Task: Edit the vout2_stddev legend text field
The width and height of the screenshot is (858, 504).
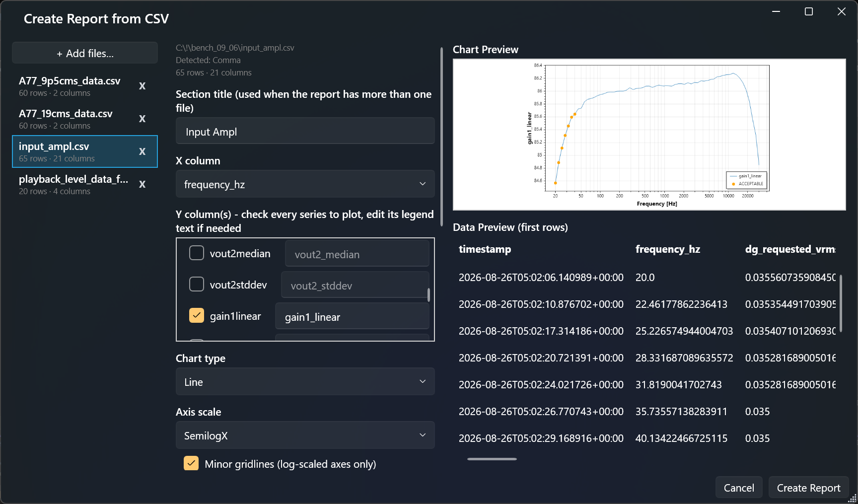Action: 355,285
